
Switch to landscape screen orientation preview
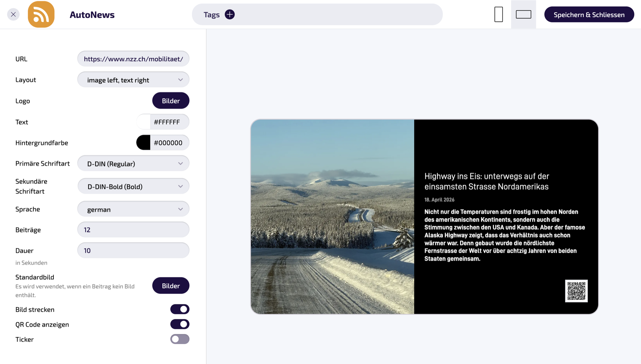click(523, 14)
